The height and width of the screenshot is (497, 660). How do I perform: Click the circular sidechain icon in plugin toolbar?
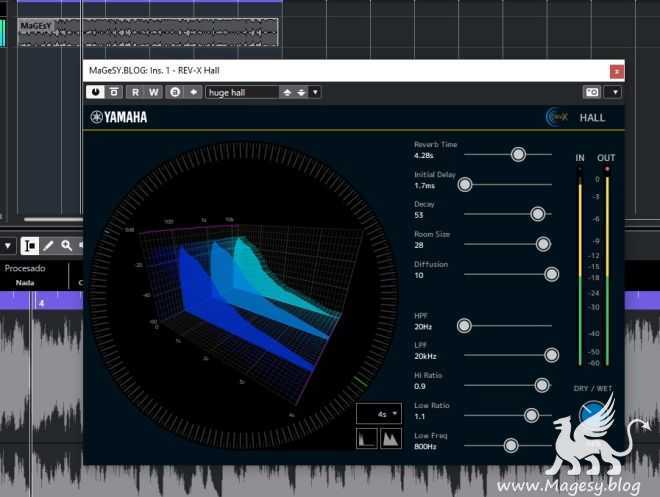[175, 92]
